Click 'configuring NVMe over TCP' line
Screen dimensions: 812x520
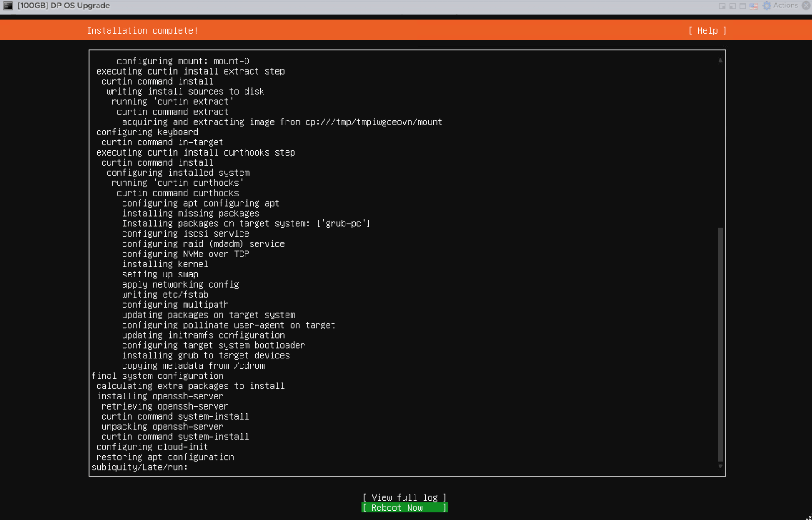pyautogui.click(x=185, y=254)
